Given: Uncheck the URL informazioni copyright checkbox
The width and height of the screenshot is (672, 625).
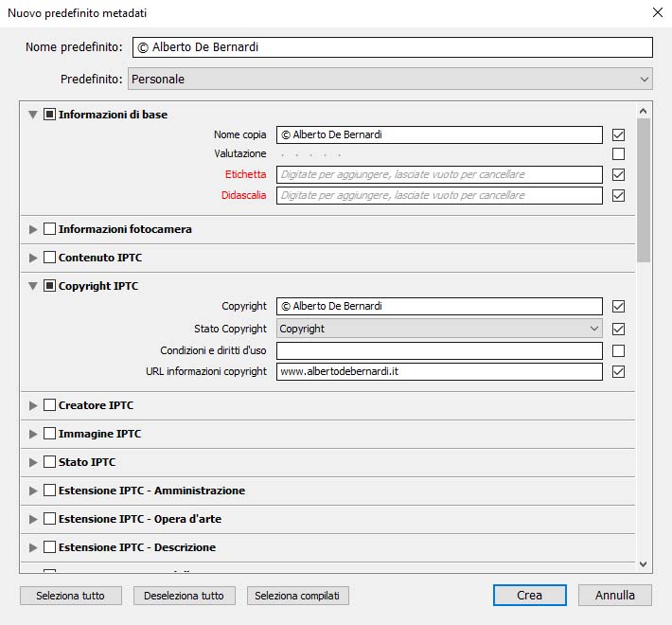Looking at the screenshot, I should [x=618, y=372].
